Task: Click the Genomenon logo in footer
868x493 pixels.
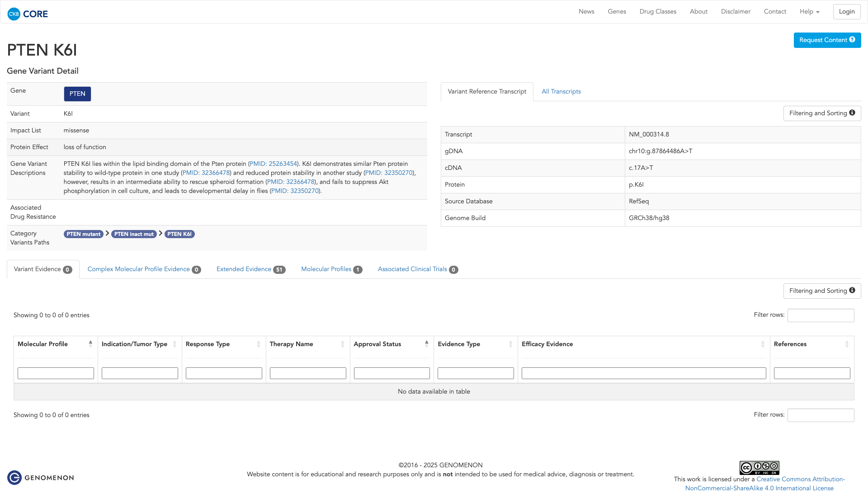Action: tap(41, 478)
